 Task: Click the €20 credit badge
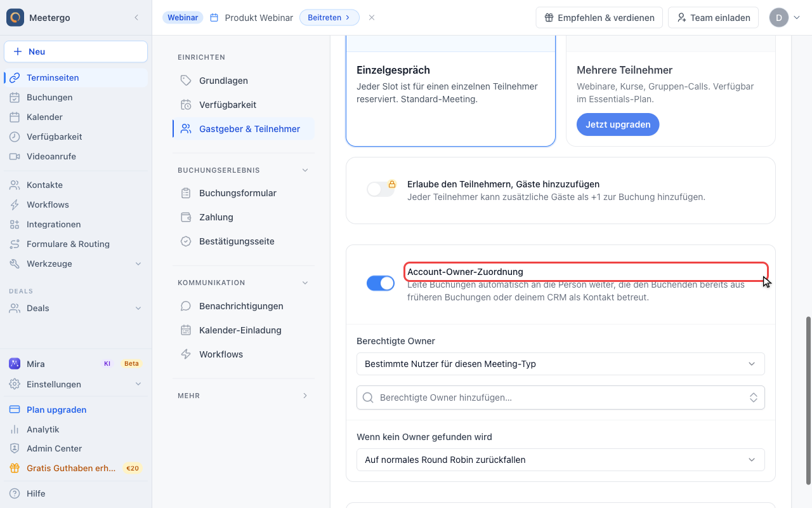[x=133, y=468]
